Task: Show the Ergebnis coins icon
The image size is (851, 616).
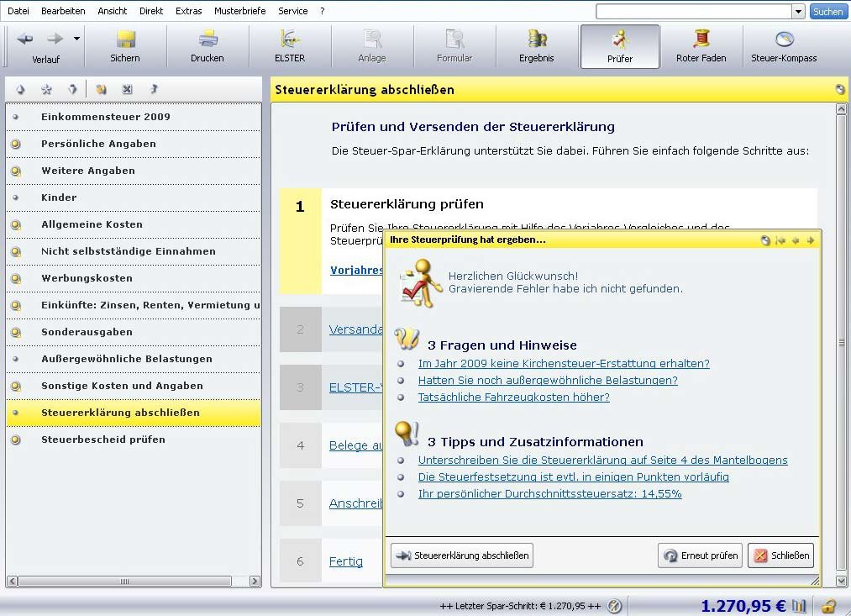Action: (537, 39)
